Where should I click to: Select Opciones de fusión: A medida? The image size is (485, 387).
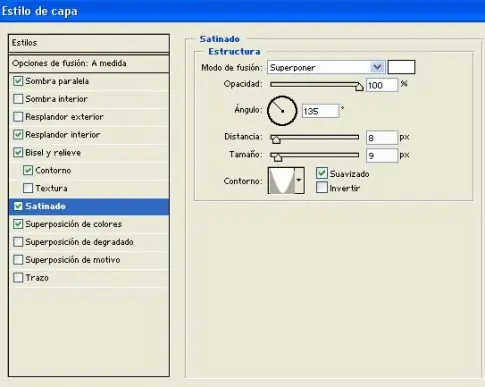(89, 63)
